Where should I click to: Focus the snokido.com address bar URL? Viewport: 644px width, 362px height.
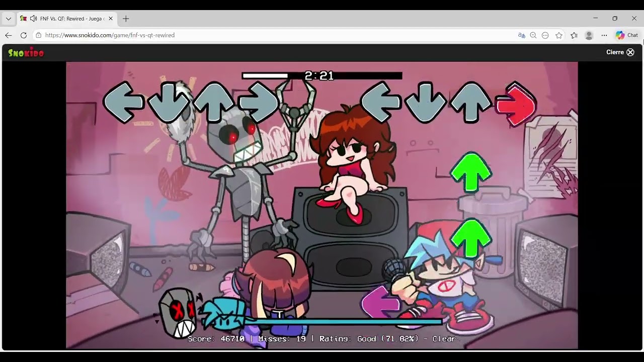pos(110,35)
